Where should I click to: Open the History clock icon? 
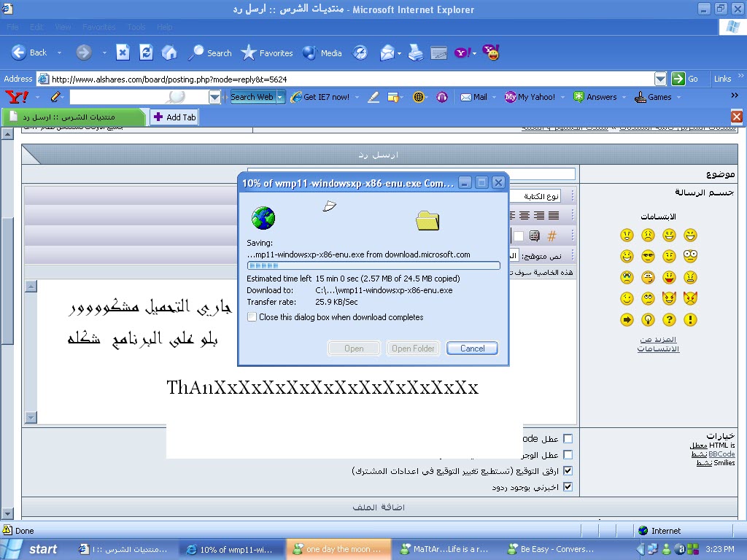pos(360,52)
